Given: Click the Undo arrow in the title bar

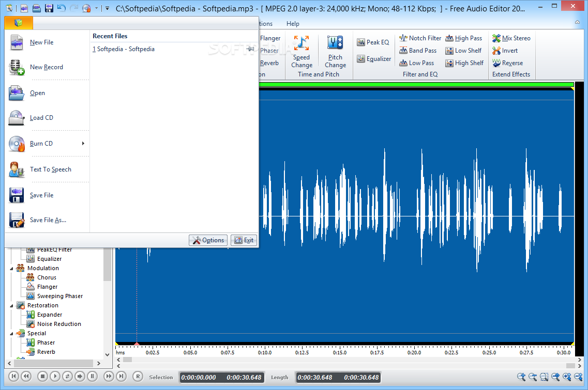Looking at the screenshot, I should point(62,8).
